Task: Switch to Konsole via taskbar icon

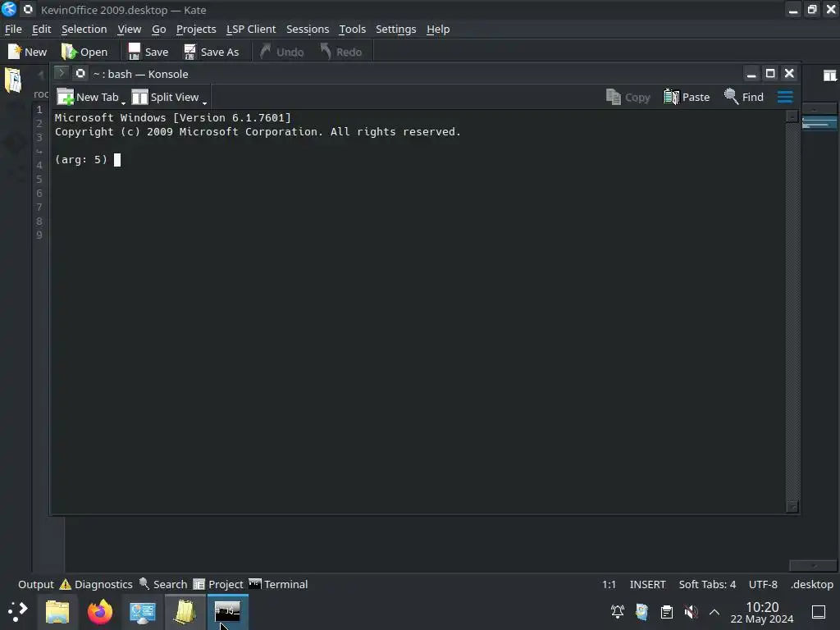Action: (x=227, y=610)
